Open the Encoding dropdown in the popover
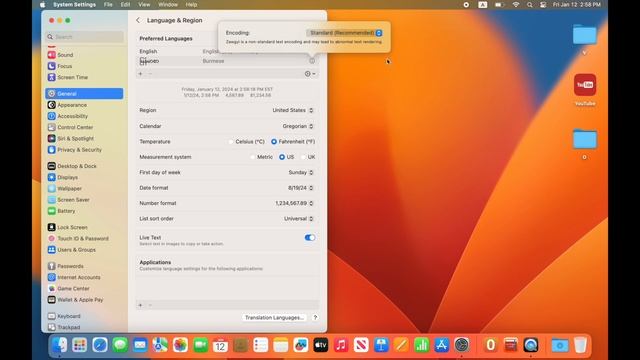Image resolution: width=640 pixels, height=360 pixels. click(344, 33)
